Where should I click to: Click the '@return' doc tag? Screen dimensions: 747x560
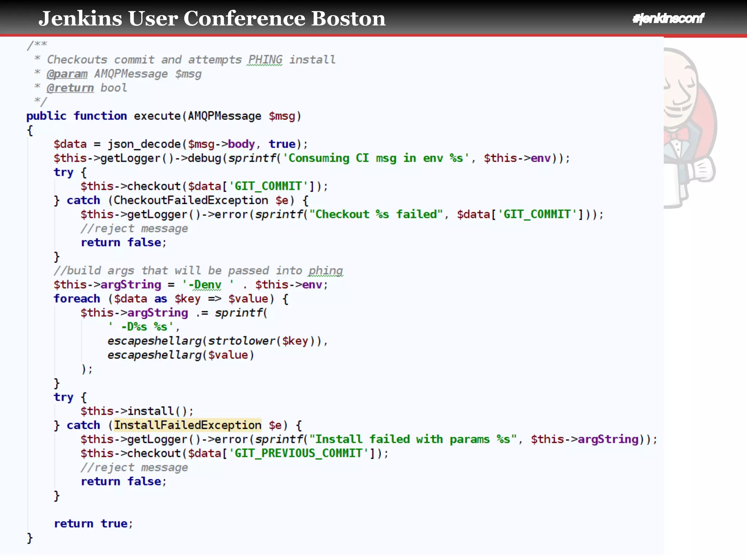point(70,88)
